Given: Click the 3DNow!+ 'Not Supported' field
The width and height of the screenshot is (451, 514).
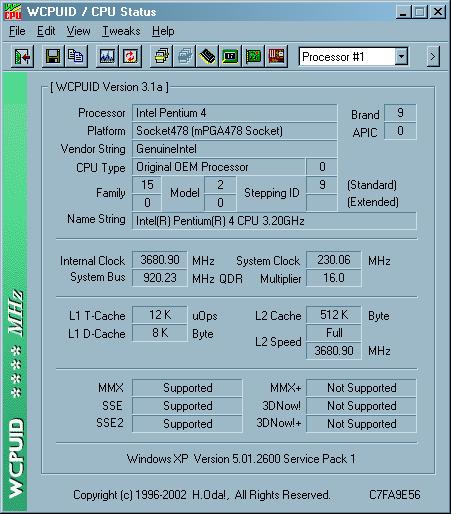Looking at the screenshot, I should tap(361, 424).
